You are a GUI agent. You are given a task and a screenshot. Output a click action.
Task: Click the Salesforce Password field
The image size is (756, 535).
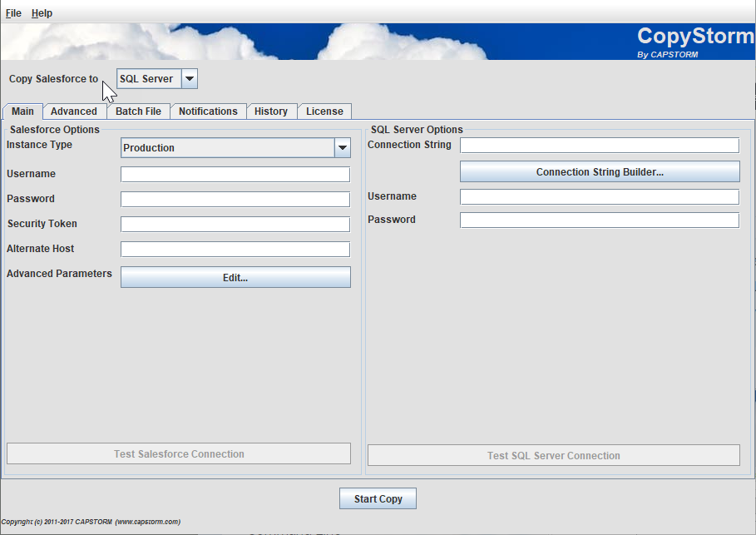tap(235, 199)
